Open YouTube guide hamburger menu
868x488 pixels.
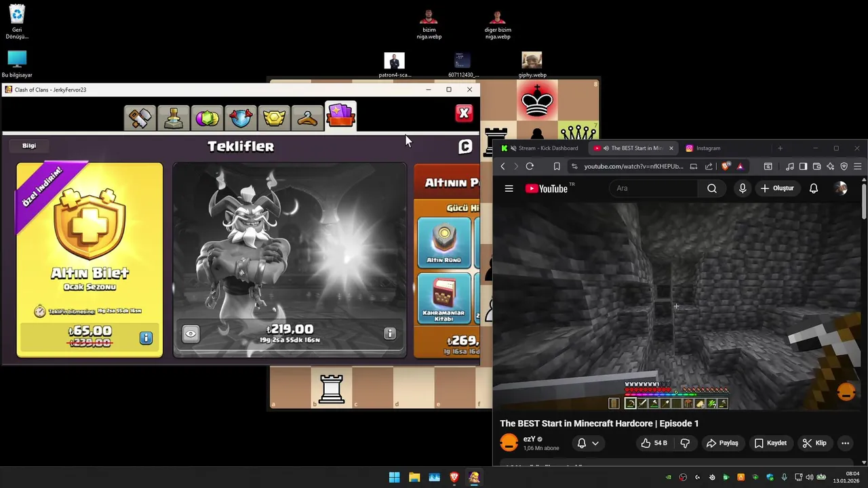(x=509, y=188)
